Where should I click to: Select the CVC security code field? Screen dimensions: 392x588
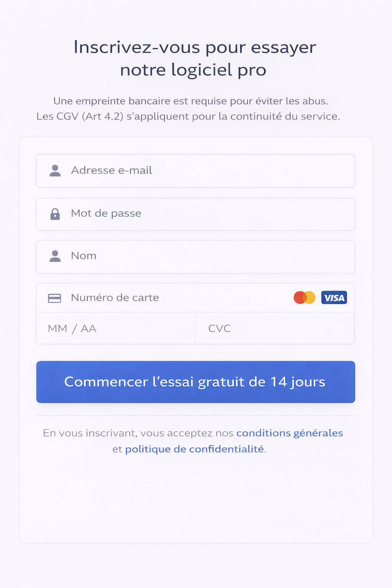coord(275,328)
